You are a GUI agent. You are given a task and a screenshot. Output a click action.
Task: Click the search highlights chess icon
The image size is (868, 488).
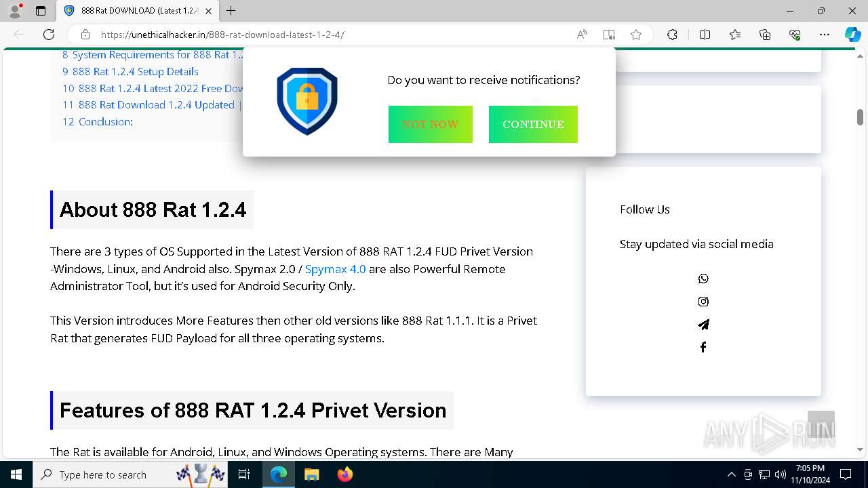coord(201,474)
